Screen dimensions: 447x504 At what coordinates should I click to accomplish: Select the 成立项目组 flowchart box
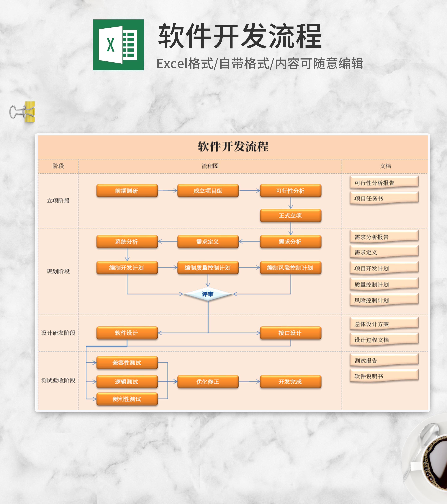(x=208, y=191)
